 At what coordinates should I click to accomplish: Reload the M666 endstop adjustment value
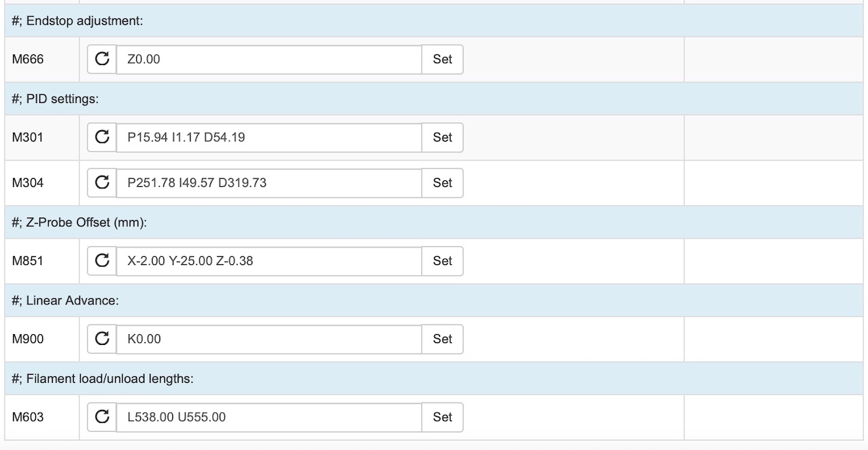point(102,60)
